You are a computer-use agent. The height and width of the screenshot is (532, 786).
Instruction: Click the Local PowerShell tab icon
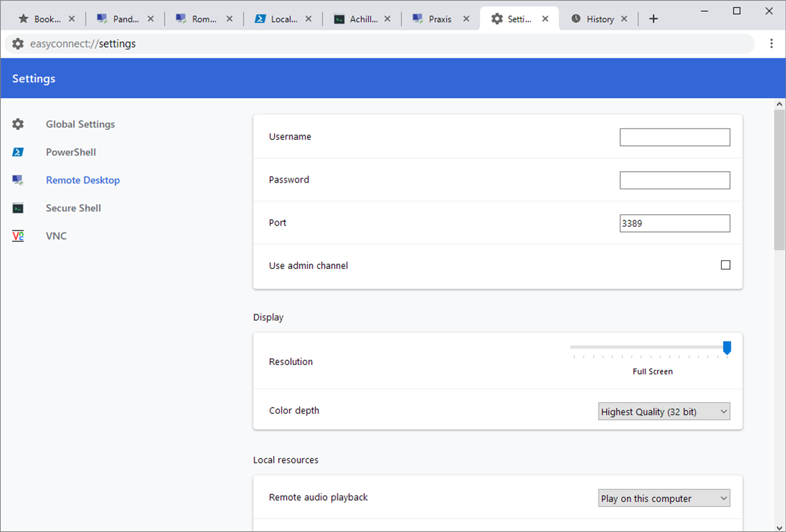[260, 19]
